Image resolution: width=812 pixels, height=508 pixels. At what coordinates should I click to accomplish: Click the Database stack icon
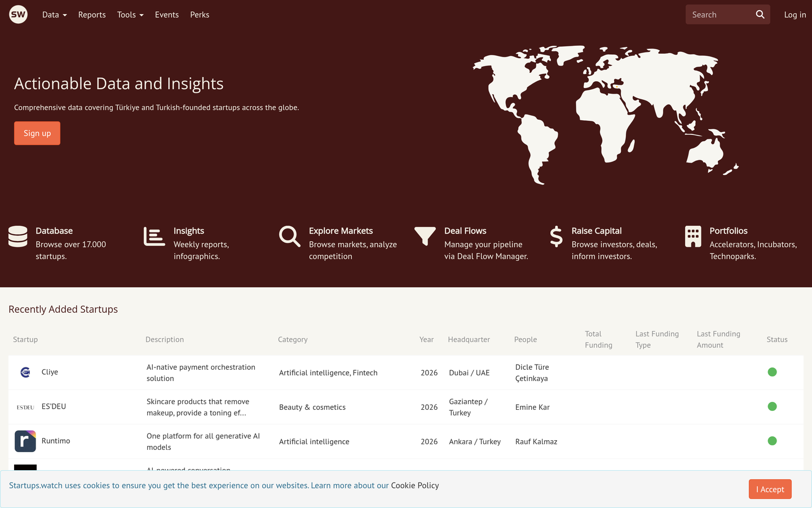[18, 237]
